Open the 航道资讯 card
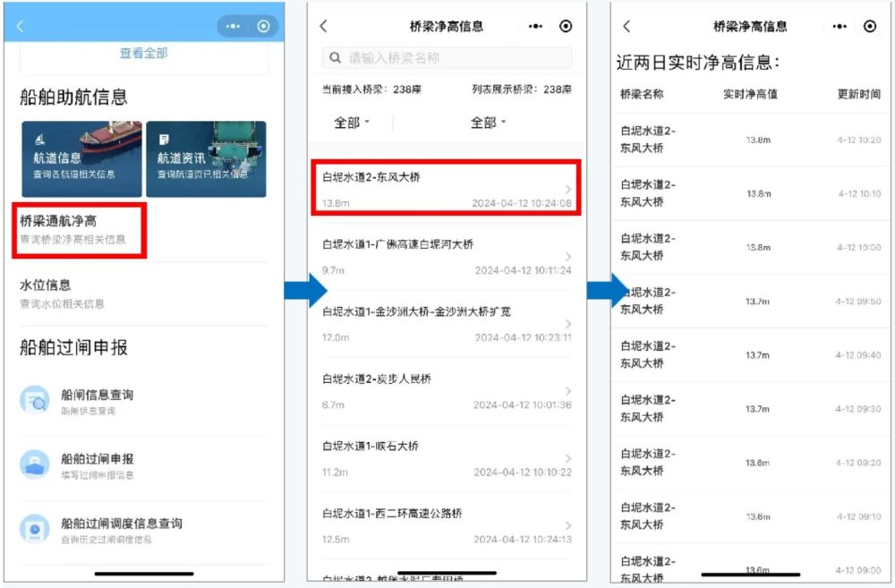 (x=206, y=158)
